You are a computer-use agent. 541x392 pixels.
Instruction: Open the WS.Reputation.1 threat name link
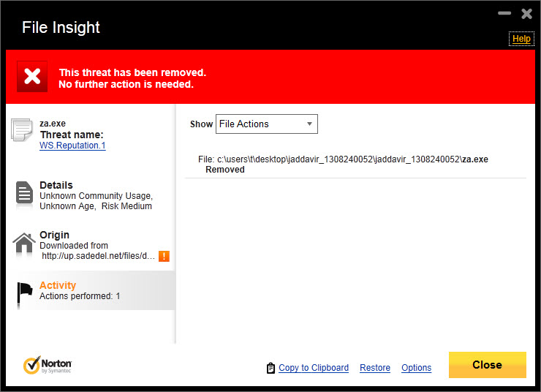pos(72,146)
